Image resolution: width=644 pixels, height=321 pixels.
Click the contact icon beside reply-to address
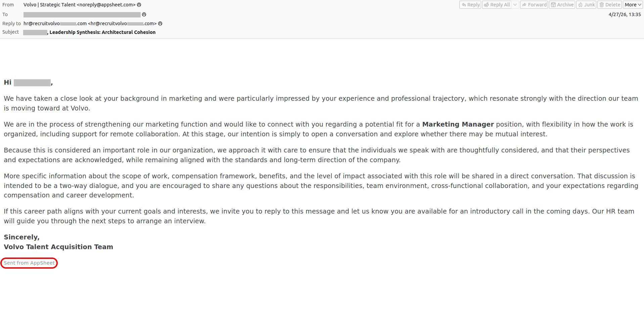pos(160,24)
